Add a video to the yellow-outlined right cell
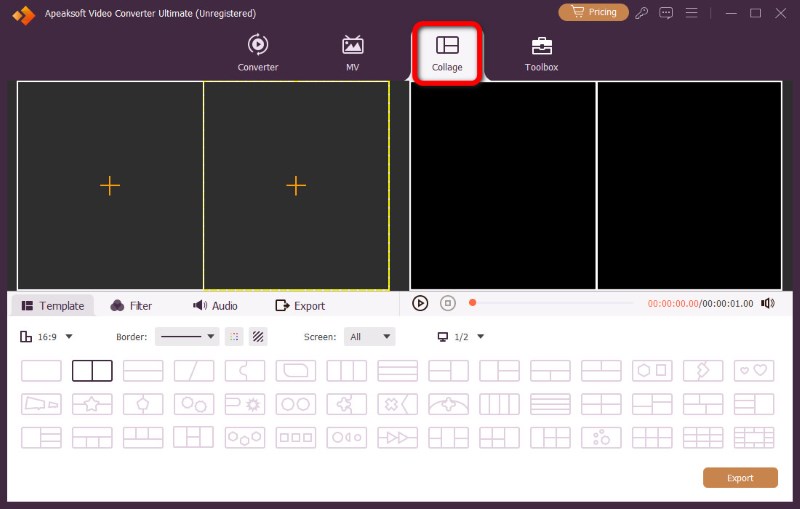 tap(296, 186)
